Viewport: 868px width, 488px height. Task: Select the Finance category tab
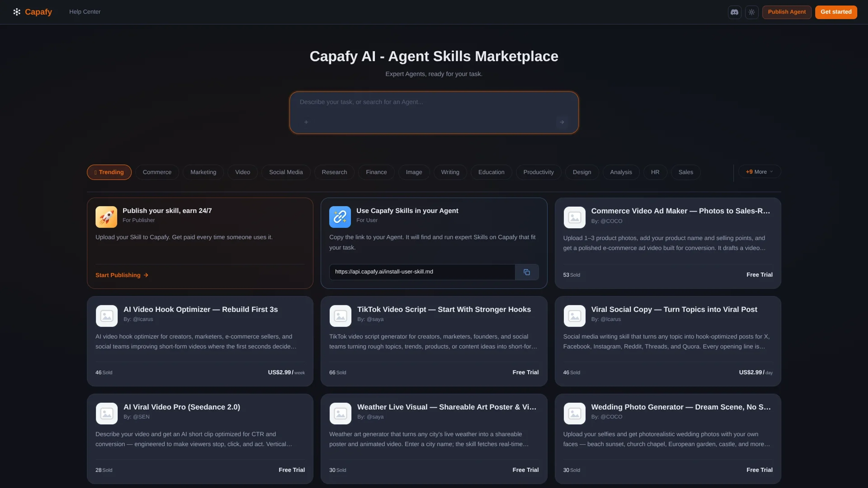pos(376,172)
